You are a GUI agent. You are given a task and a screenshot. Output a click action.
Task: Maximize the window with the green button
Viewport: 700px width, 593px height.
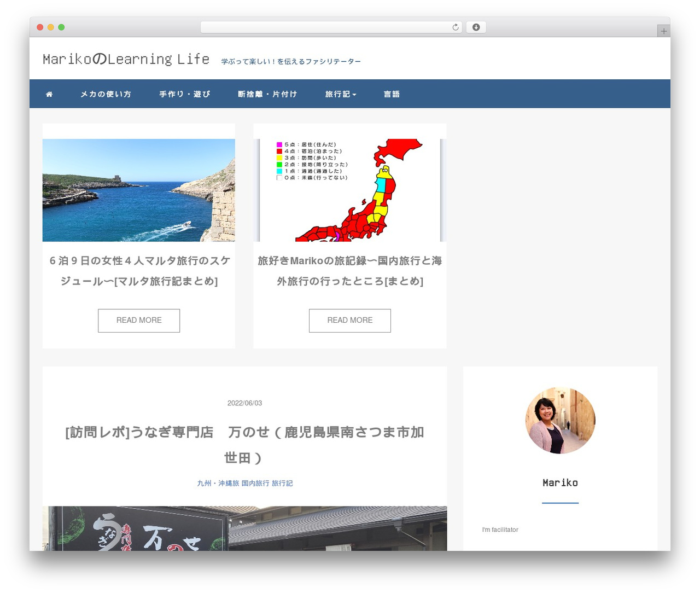(61, 27)
